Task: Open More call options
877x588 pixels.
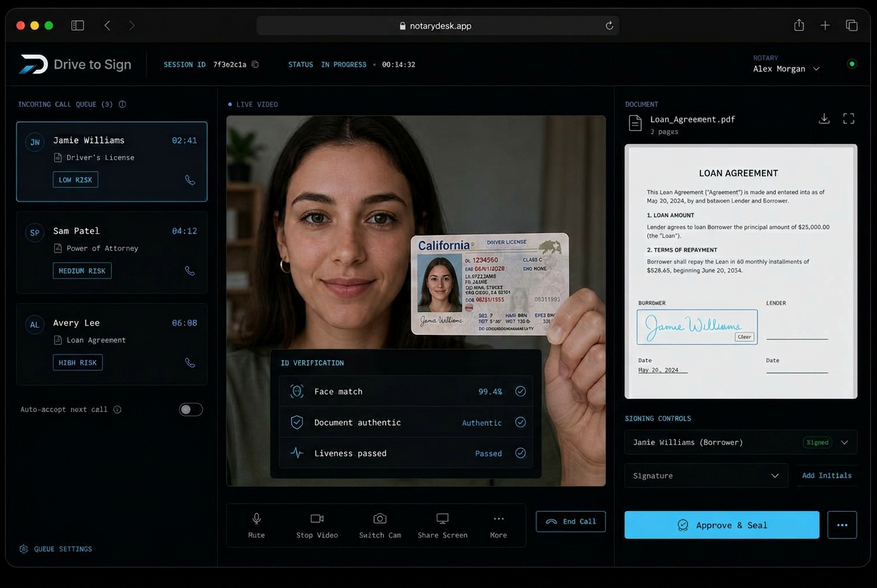Action: [498, 526]
